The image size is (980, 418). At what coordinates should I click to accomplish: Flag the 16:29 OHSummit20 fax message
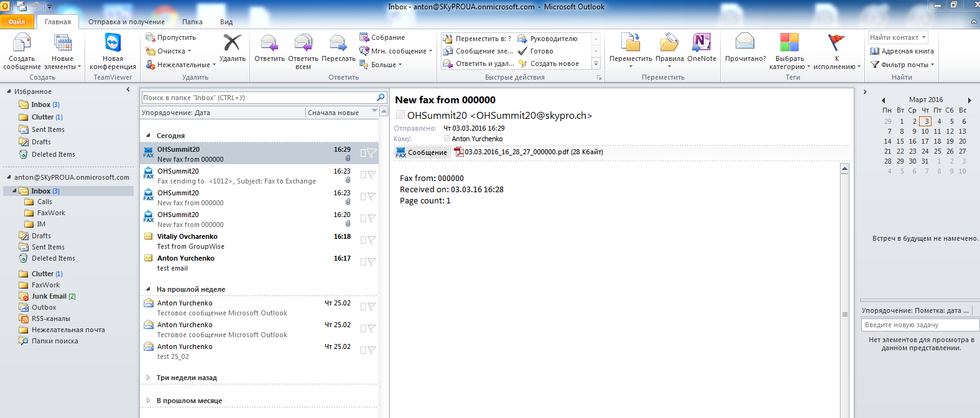pyautogui.click(x=372, y=153)
